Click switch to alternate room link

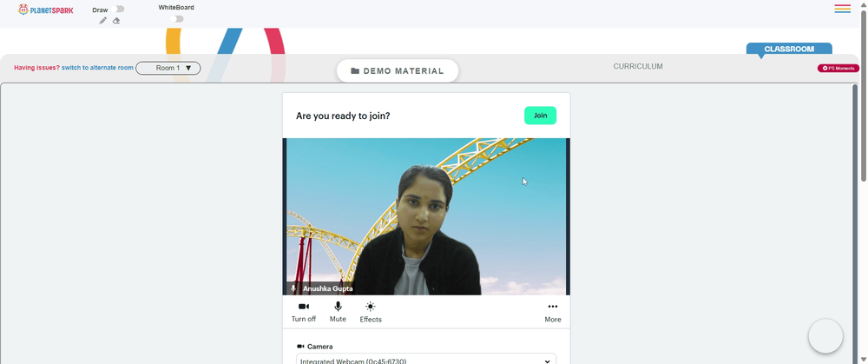coord(97,68)
